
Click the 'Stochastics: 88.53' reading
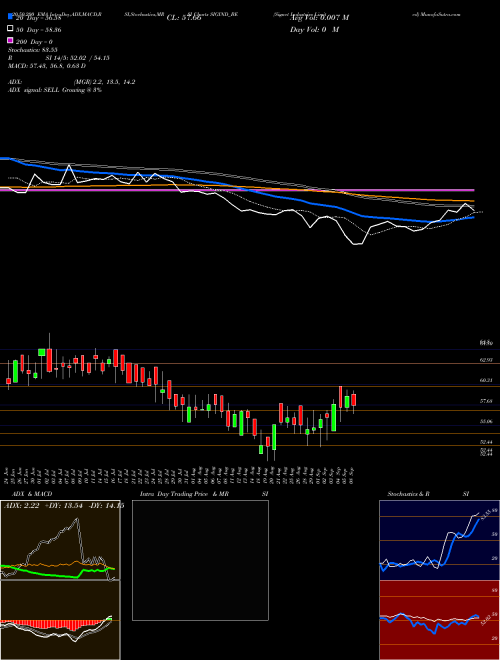coord(32,50)
